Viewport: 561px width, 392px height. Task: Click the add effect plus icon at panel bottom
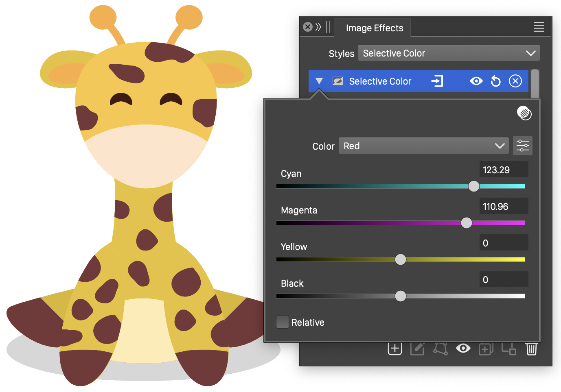click(394, 348)
